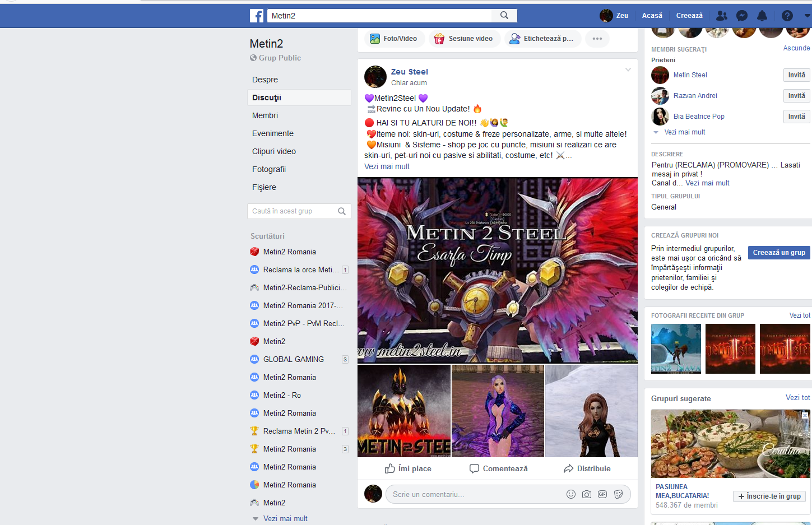Open Friend requests icon in top bar

[x=722, y=16]
